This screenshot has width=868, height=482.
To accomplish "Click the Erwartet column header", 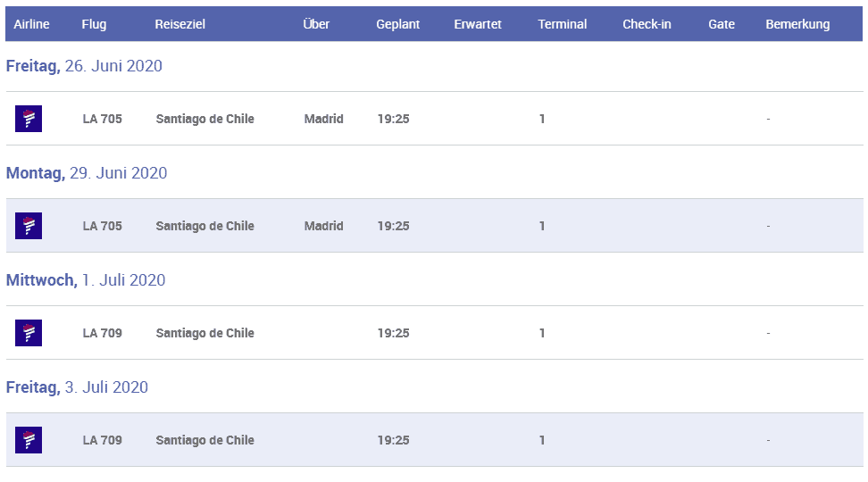I will pos(478,24).
